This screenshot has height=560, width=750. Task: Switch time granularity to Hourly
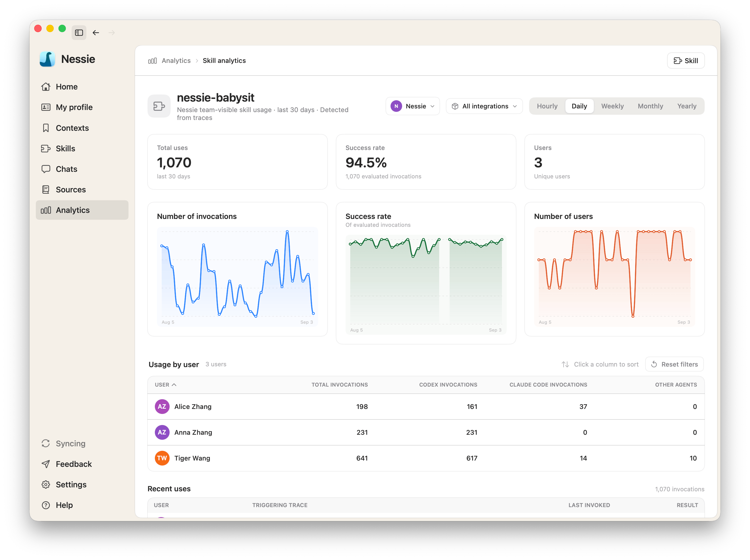[547, 106]
